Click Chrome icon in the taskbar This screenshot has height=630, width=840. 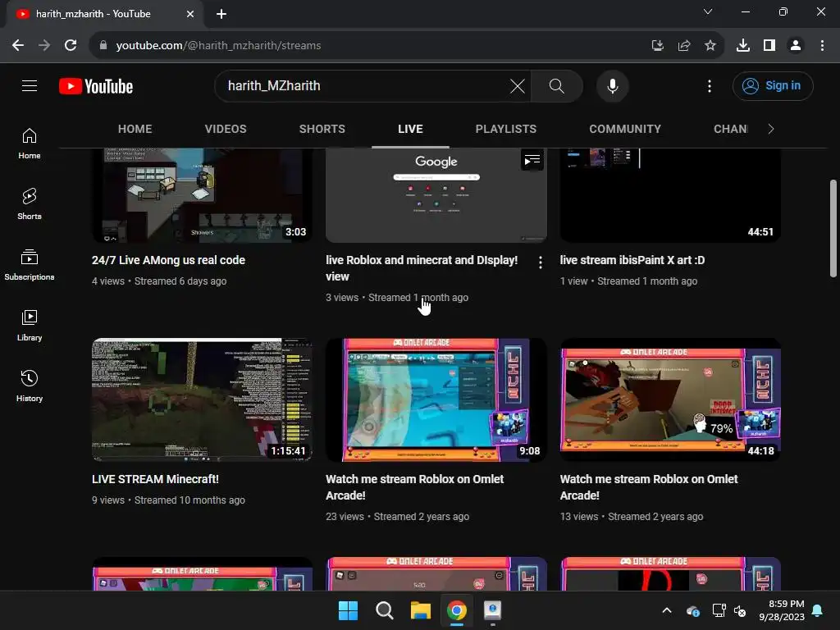[x=456, y=610]
